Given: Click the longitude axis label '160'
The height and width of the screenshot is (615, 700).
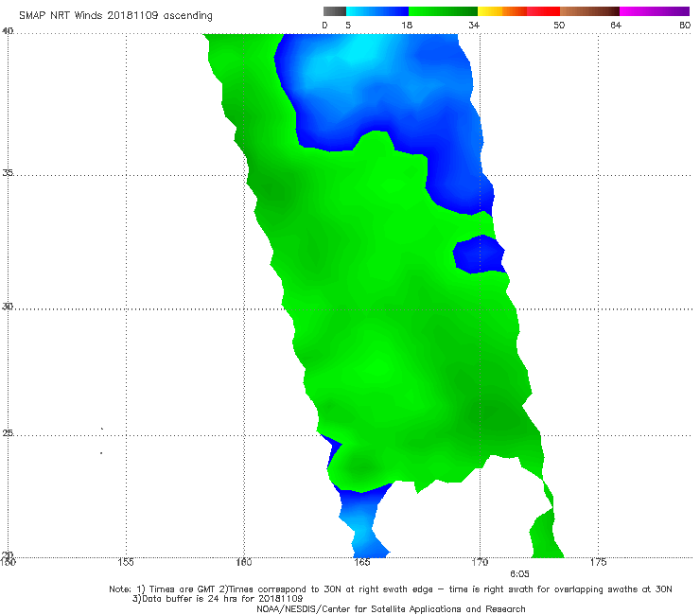Looking at the screenshot, I should click(x=244, y=562).
